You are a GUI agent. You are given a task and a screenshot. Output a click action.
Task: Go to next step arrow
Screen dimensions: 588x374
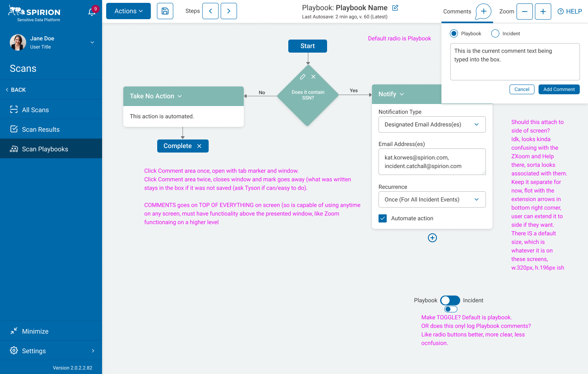pyautogui.click(x=229, y=11)
